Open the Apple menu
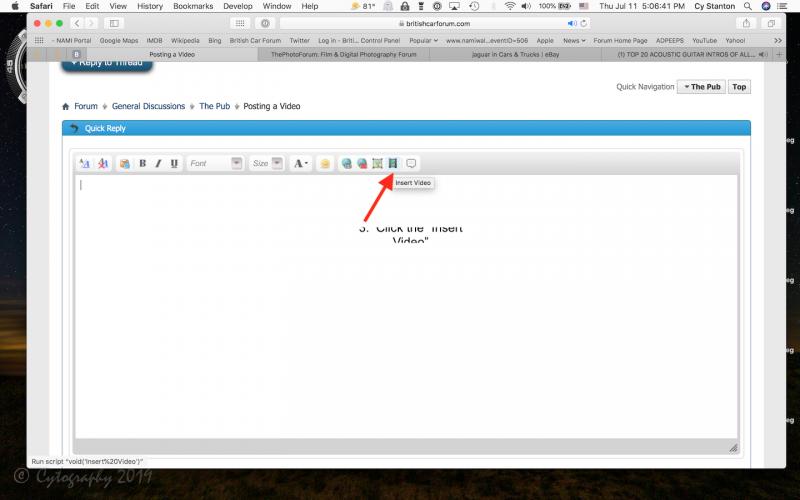This screenshot has width=800, height=500. pyautogui.click(x=15, y=6)
